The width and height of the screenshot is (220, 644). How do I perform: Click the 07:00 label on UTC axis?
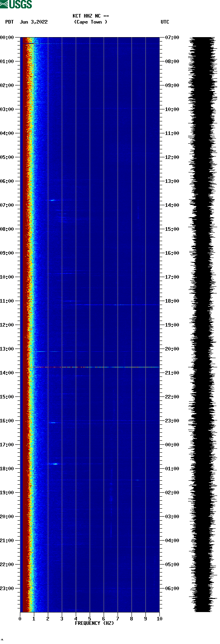point(172,38)
